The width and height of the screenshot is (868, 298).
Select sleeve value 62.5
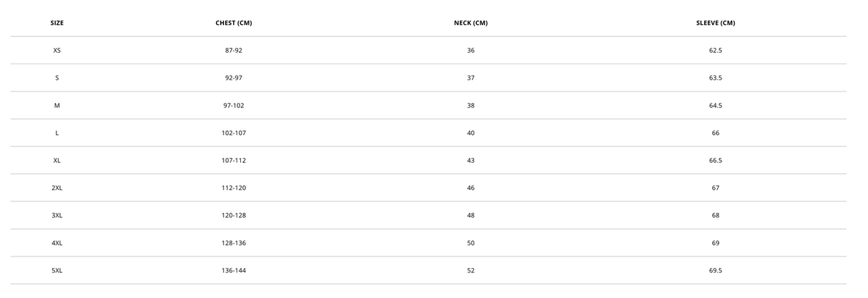[x=715, y=51]
